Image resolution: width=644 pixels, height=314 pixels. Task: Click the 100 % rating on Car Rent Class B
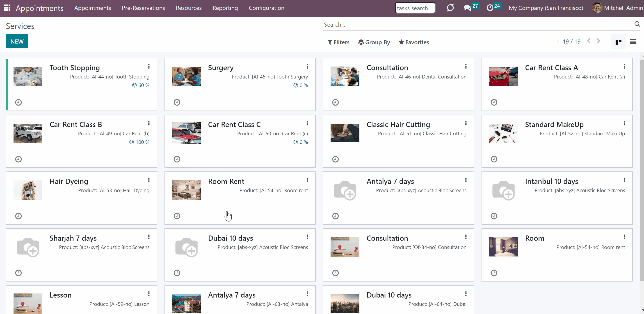tap(139, 142)
